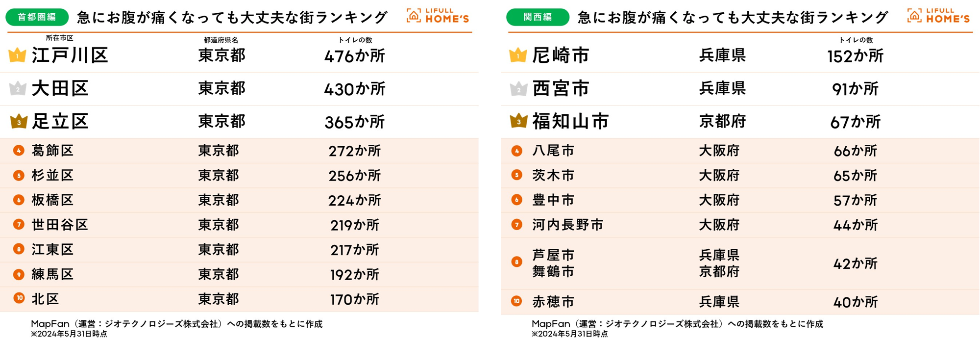This screenshot has width=980, height=342.
Task: Click the 都道府県名 column header
Action: coord(221,40)
